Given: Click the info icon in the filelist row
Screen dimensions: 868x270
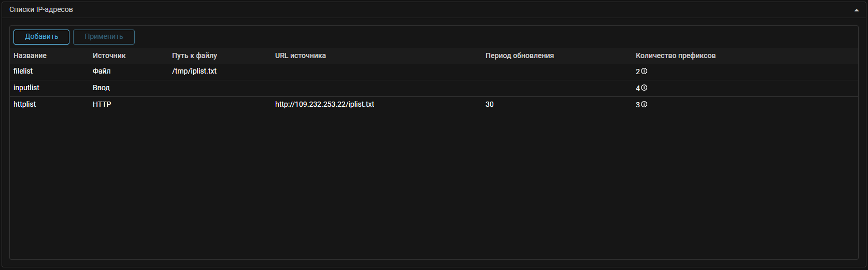Looking at the screenshot, I should click(644, 72).
